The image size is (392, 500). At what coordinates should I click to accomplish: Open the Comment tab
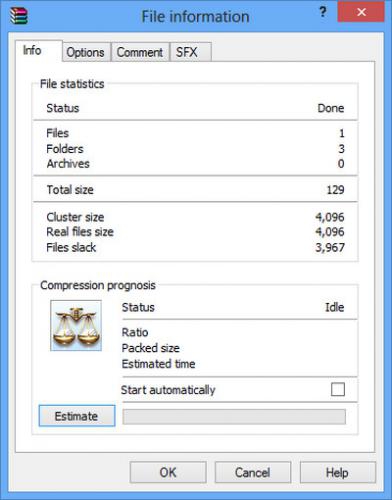(140, 52)
